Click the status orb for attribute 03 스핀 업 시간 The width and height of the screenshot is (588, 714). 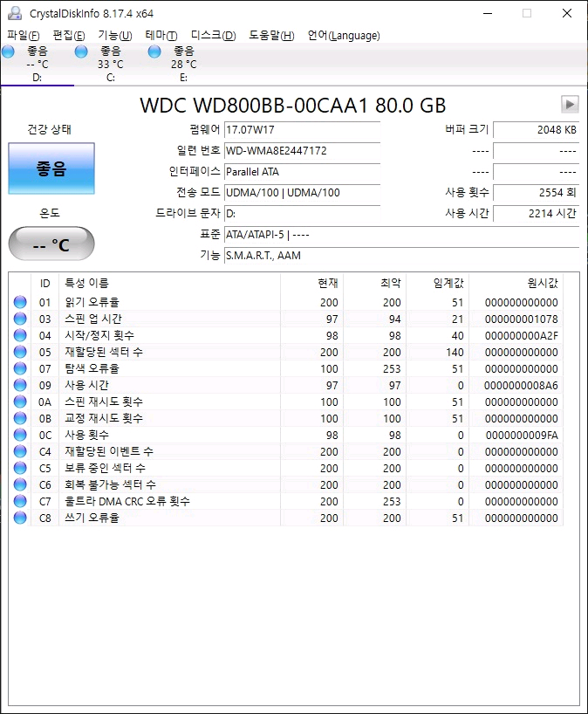(20, 319)
